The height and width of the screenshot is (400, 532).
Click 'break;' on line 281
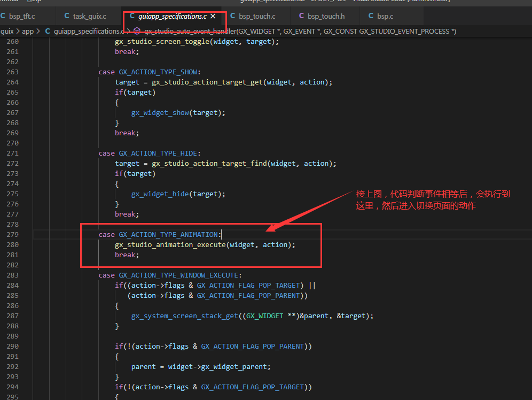[127, 255]
